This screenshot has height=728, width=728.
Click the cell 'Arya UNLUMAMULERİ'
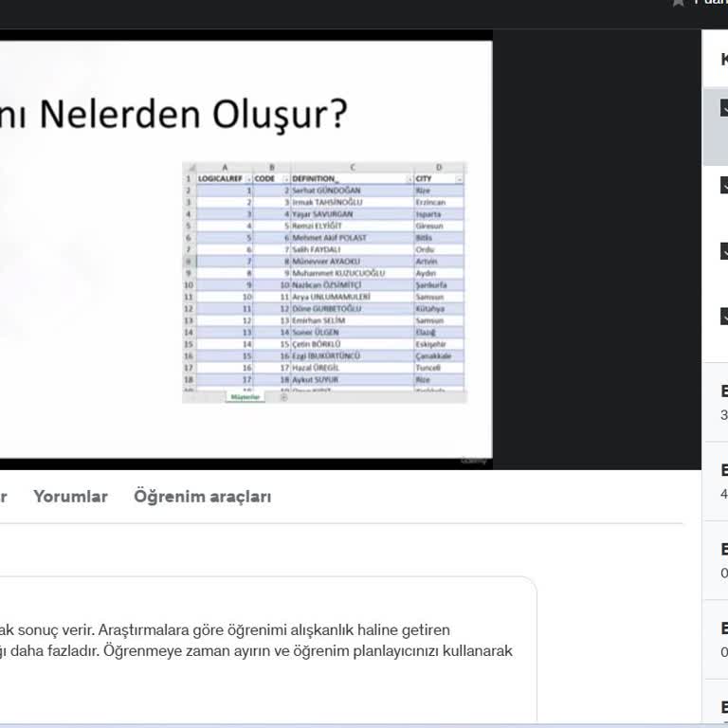click(353, 297)
